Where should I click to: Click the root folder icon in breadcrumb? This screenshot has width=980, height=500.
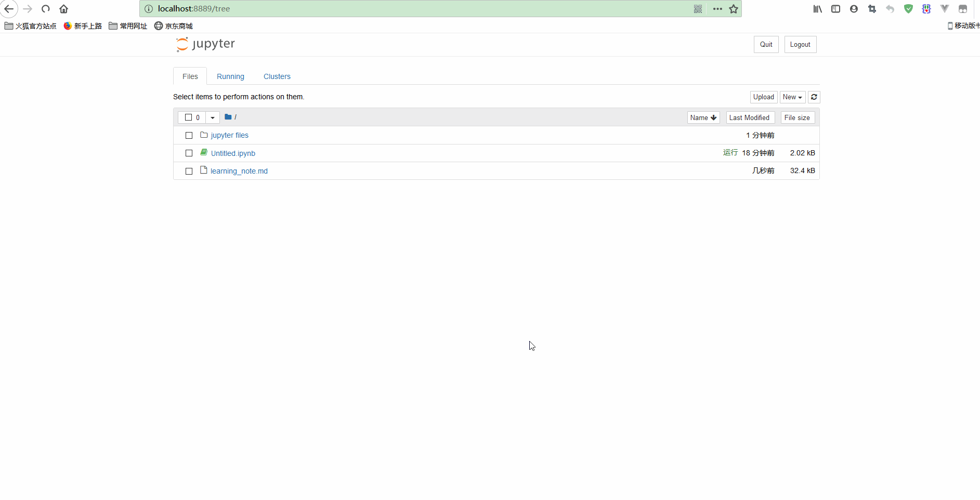(x=228, y=117)
